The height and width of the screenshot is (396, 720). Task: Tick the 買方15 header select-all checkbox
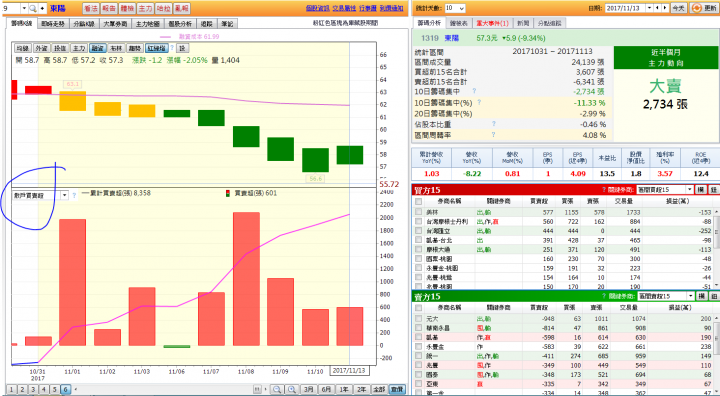[418, 201]
